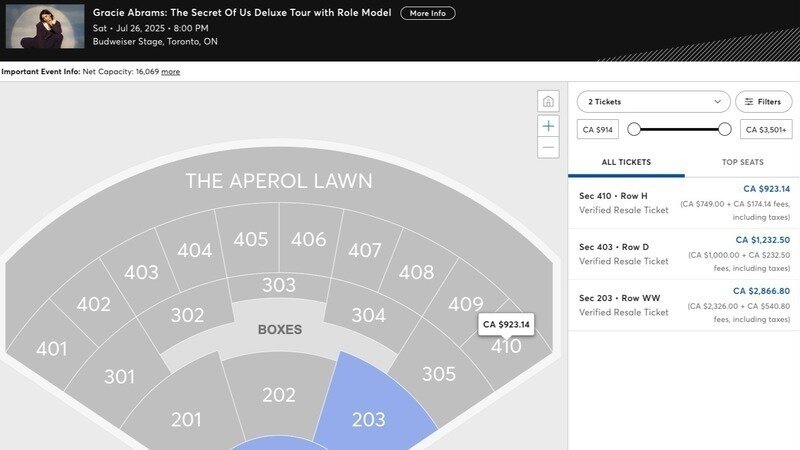Click the maximum price slider handle
This screenshot has height=450, width=800.
(x=725, y=129)
